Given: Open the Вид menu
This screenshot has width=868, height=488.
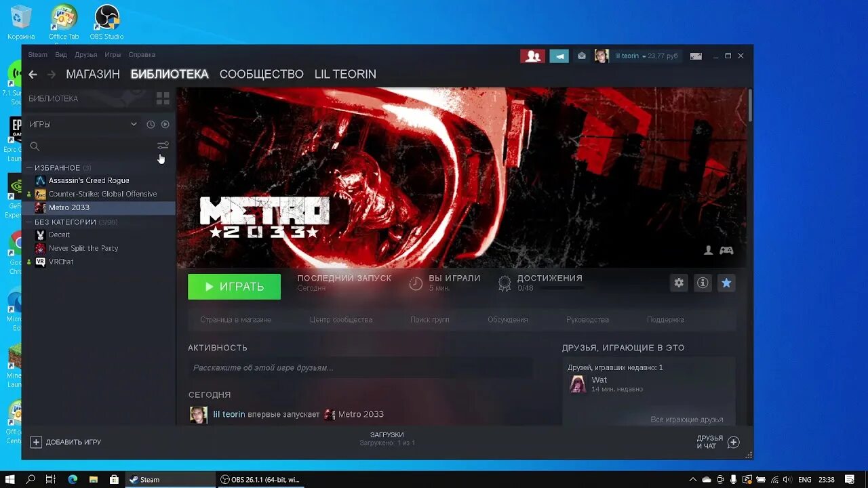Looking at the screenshot, I should (x=61, y=55).
